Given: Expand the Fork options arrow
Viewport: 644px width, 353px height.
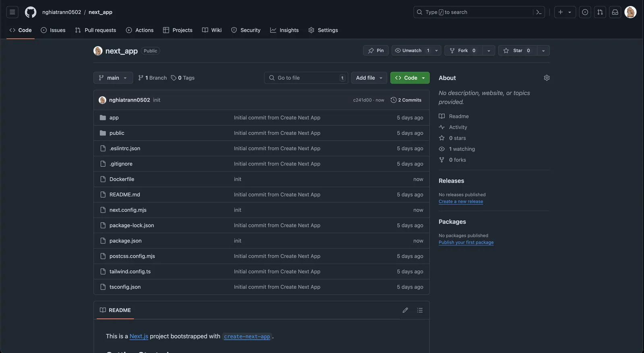Looking at the screenshot, I should 489,50.
